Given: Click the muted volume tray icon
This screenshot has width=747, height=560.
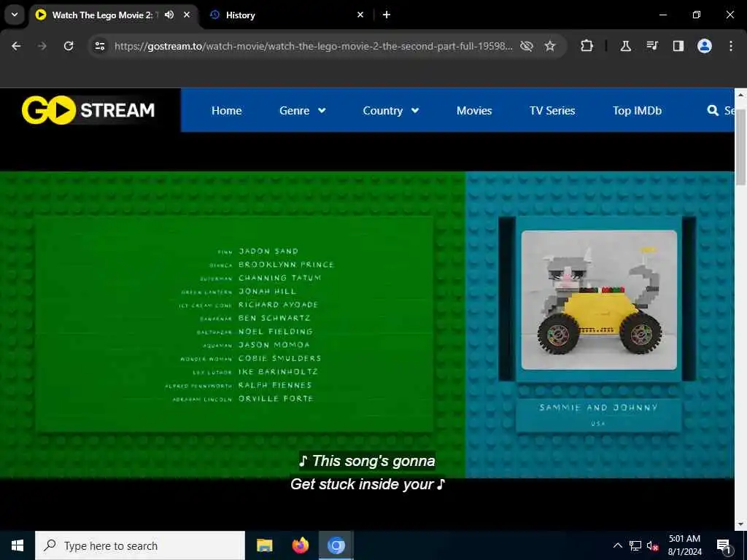Looking at the screenshot, I should (653, 545).
